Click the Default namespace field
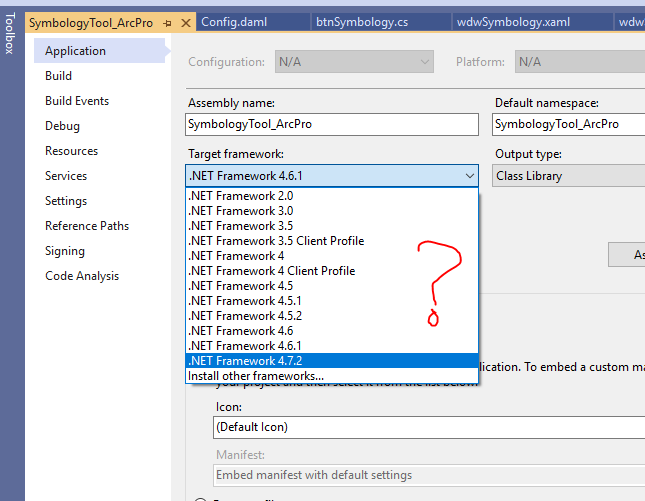This screenshot has width=645, height=501. (568, 124)
